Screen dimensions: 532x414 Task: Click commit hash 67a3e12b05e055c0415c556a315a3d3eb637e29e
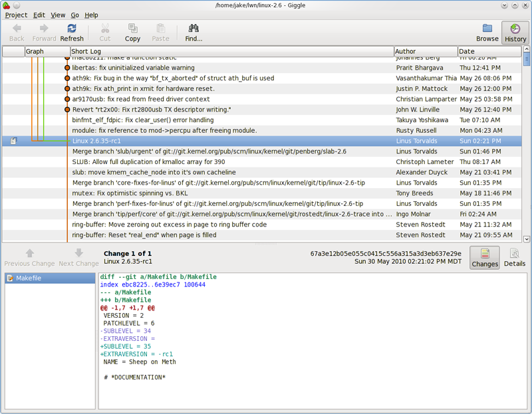386,254
